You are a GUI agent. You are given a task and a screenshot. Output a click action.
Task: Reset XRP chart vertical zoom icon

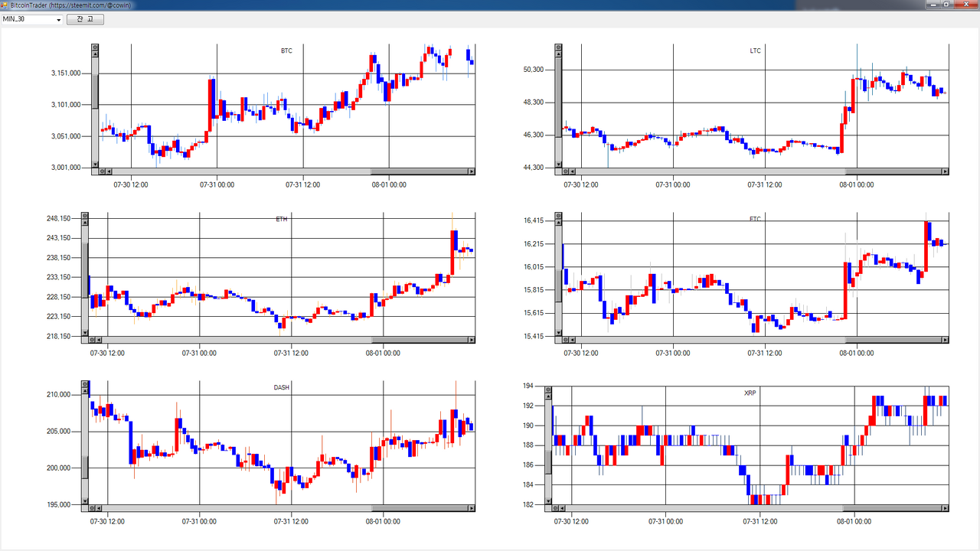[549, 388]
